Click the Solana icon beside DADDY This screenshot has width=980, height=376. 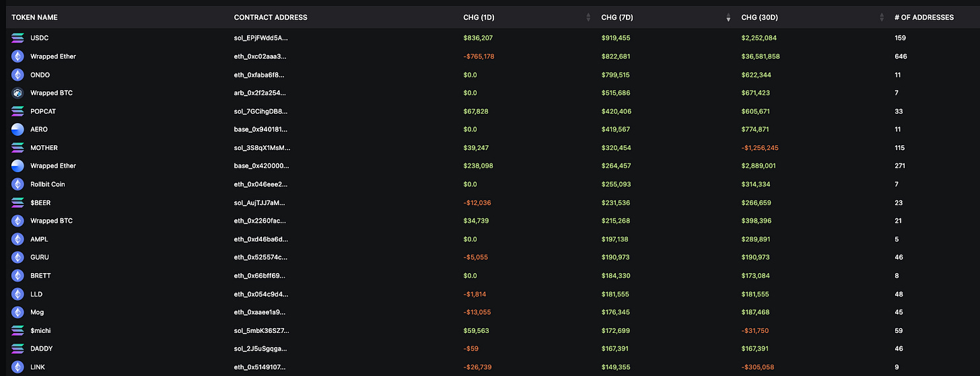pyautogui.click(x=17, y=348)
